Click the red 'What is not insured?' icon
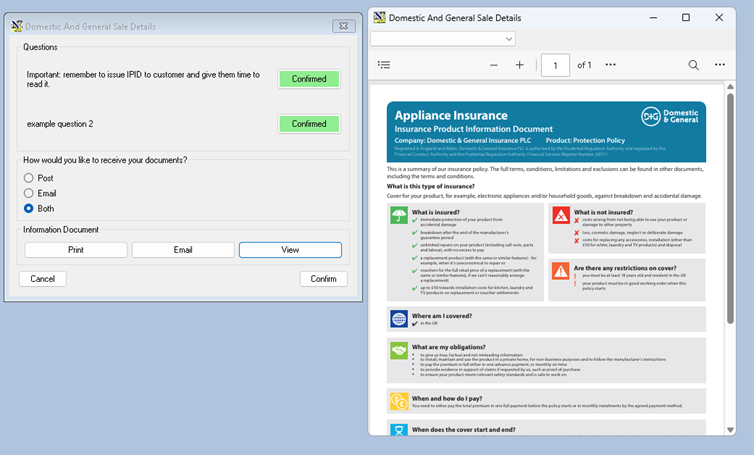This screenshot has width=754, height=455. 561,215
